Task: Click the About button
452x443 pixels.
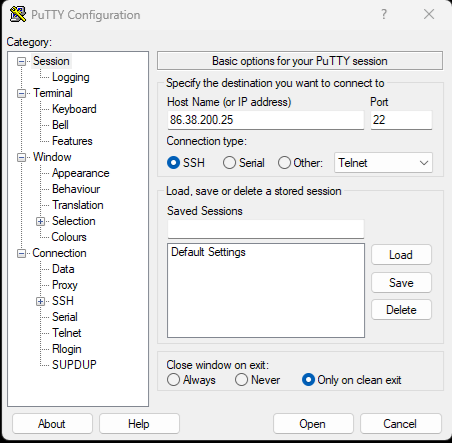Action: tap(52, 424)
